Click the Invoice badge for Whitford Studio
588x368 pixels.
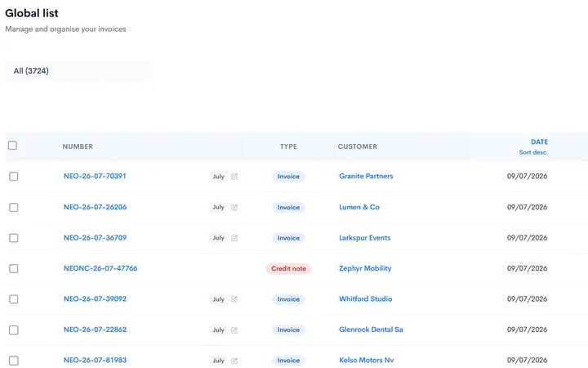pos(288,299)
